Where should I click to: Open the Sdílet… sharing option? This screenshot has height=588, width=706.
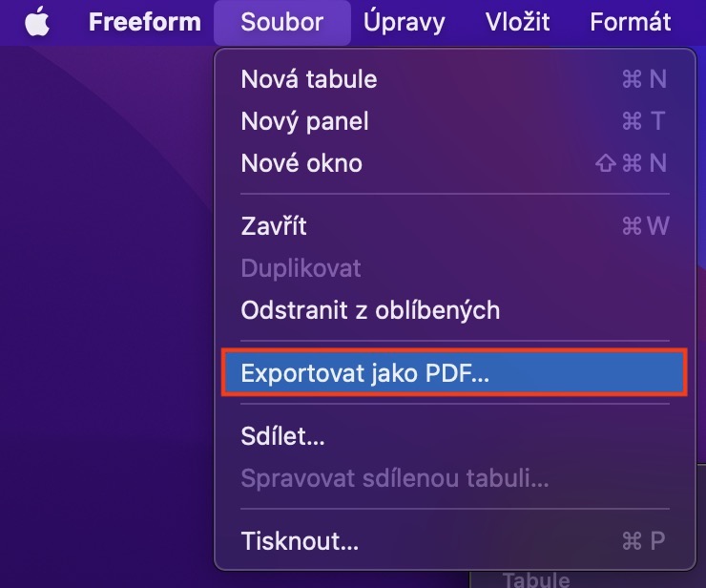pyautogui.click(x=283, y=436)
